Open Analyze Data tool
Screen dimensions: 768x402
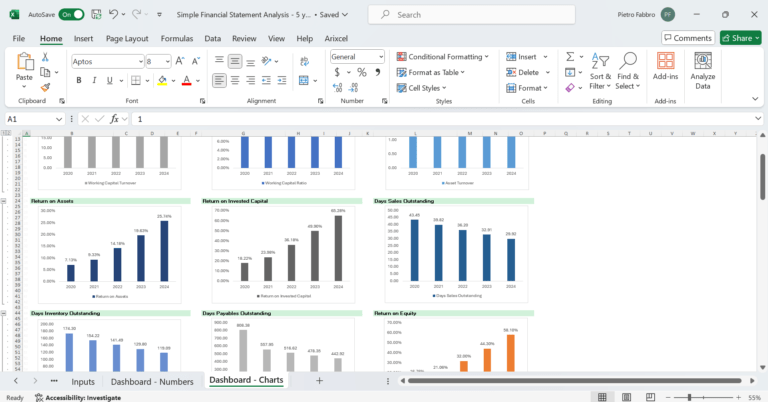[x=702, y=72]
